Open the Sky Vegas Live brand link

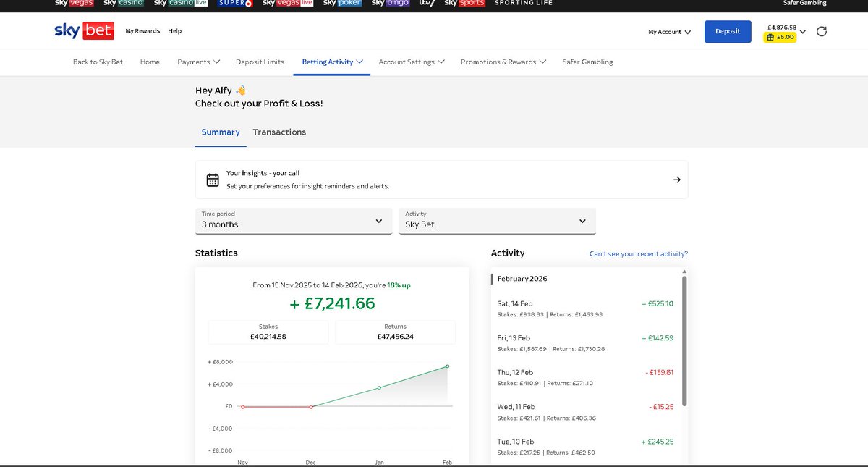(287, 3)
